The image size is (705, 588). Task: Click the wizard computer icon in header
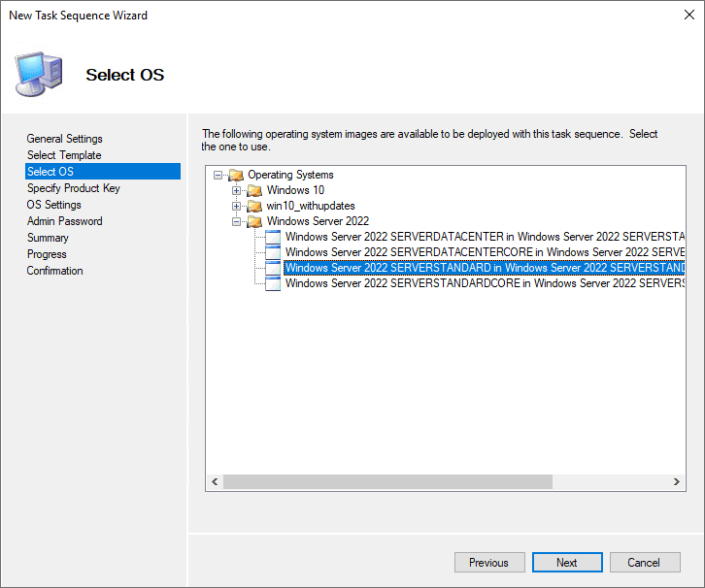[39, 74]
